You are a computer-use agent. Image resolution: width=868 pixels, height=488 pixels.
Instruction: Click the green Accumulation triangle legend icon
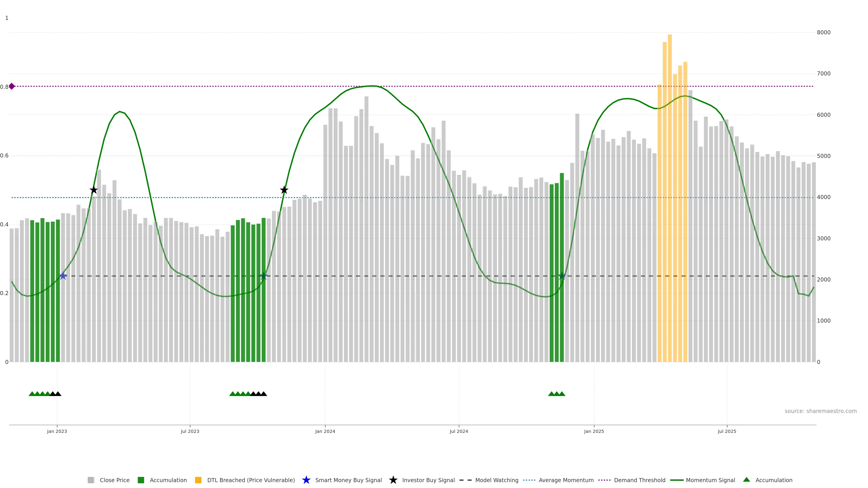coord(746,480)
